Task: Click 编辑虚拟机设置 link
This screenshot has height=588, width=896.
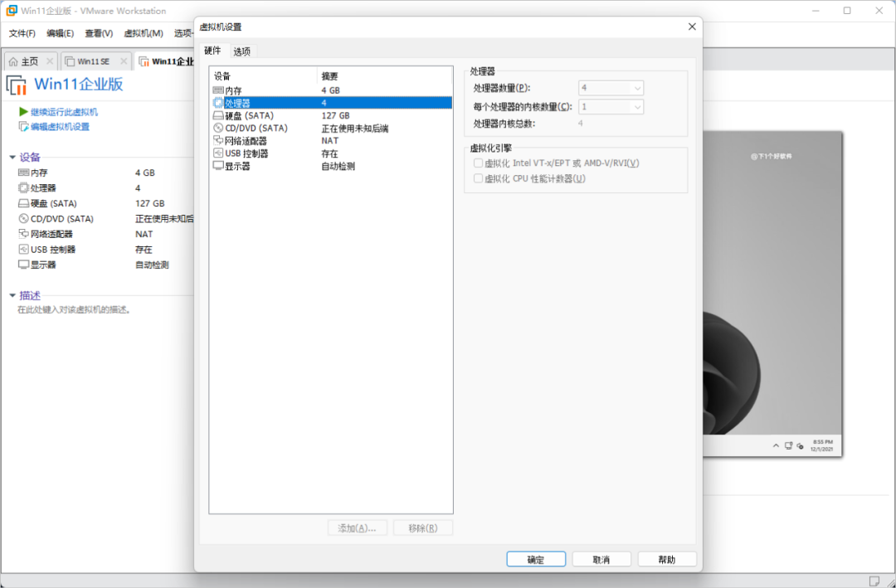Action: click(x=60, y=127)
